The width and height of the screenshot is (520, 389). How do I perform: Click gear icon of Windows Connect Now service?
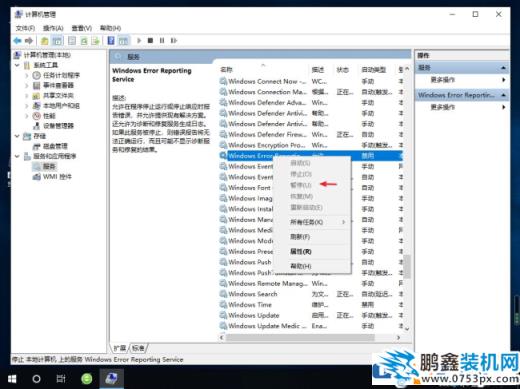(x=223, y=81)
